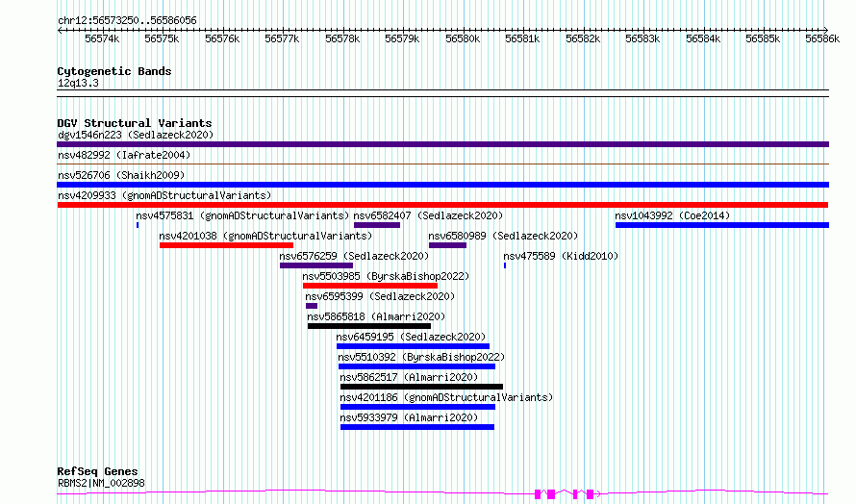Select the blue bar under nsv5933979
Screen dimensions: 856x504
click(x=417, y=427)
